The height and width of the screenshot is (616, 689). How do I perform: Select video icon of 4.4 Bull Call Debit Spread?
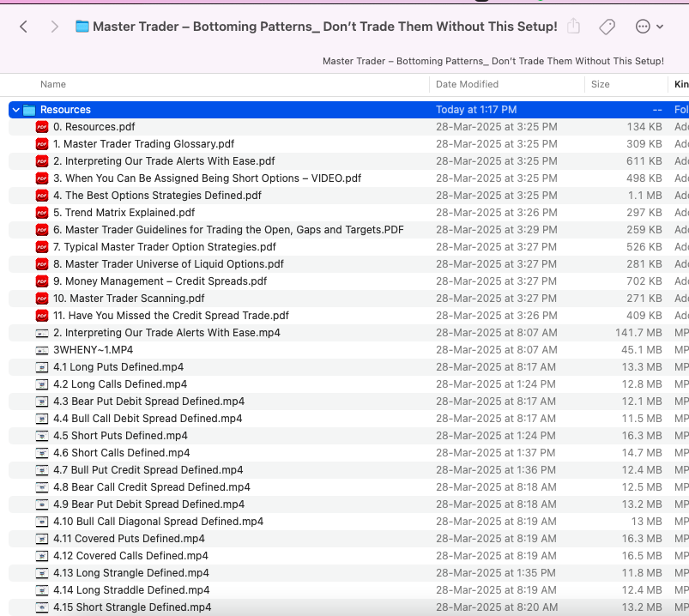[x=42, y=419]
